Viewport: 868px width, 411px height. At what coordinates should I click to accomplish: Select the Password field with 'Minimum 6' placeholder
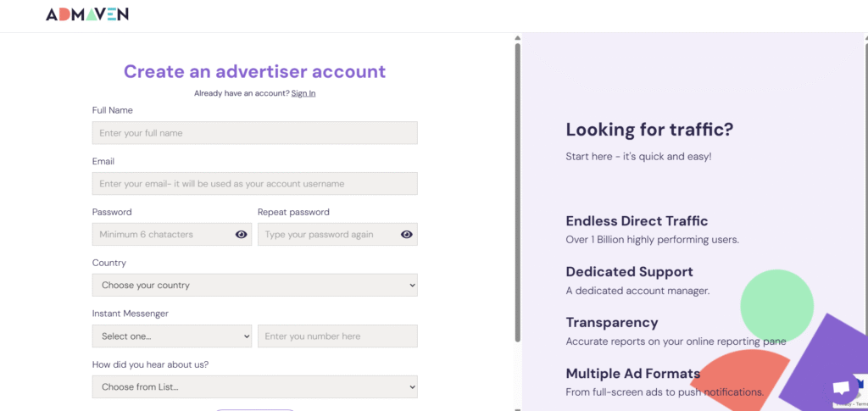point(161,235)
